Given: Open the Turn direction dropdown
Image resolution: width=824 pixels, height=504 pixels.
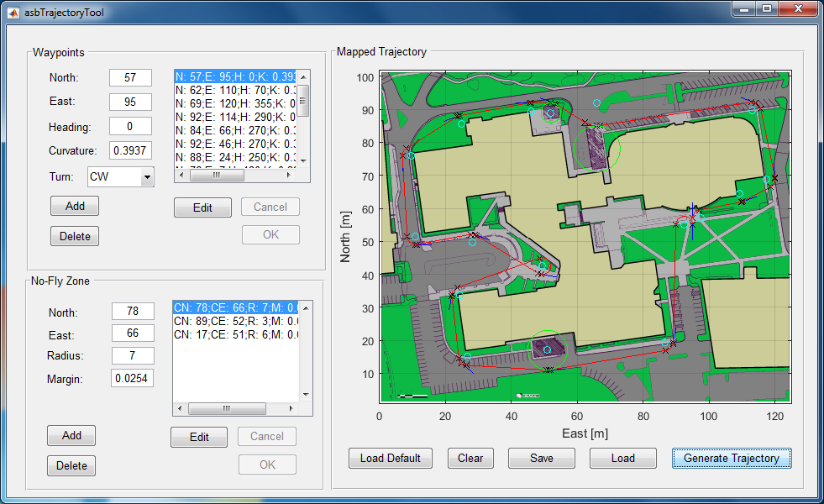Looking at the screenshot, I should tap(147, 177).
